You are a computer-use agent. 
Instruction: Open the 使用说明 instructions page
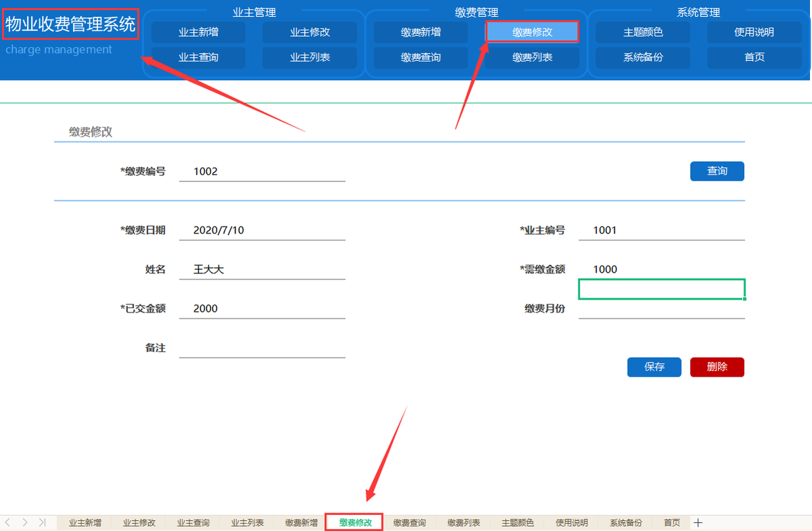coord(754,32)
